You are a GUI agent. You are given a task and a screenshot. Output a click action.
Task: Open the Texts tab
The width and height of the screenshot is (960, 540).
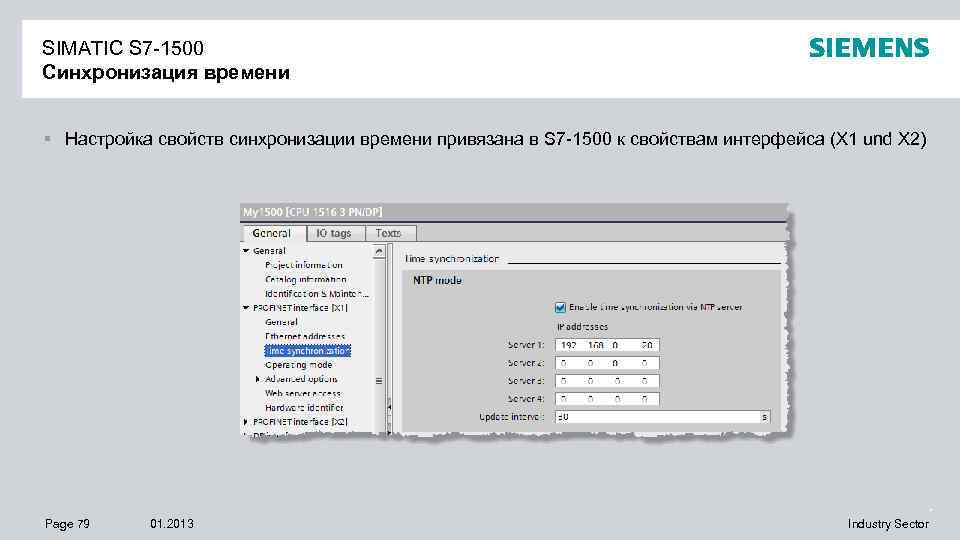click(389, 233)
